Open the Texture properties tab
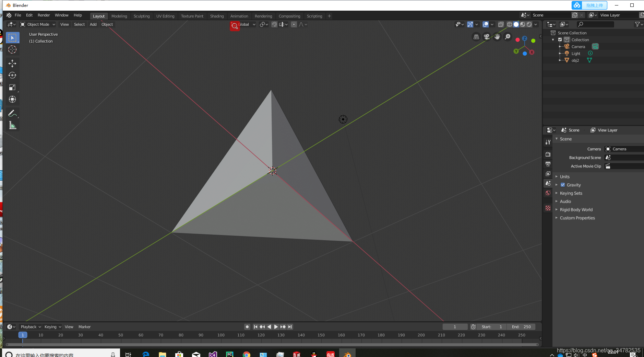This screenshot has width=644, height=357. click(548, 208)
